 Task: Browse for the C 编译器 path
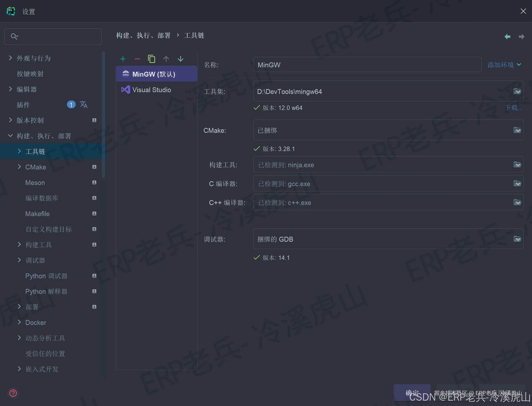517,184
